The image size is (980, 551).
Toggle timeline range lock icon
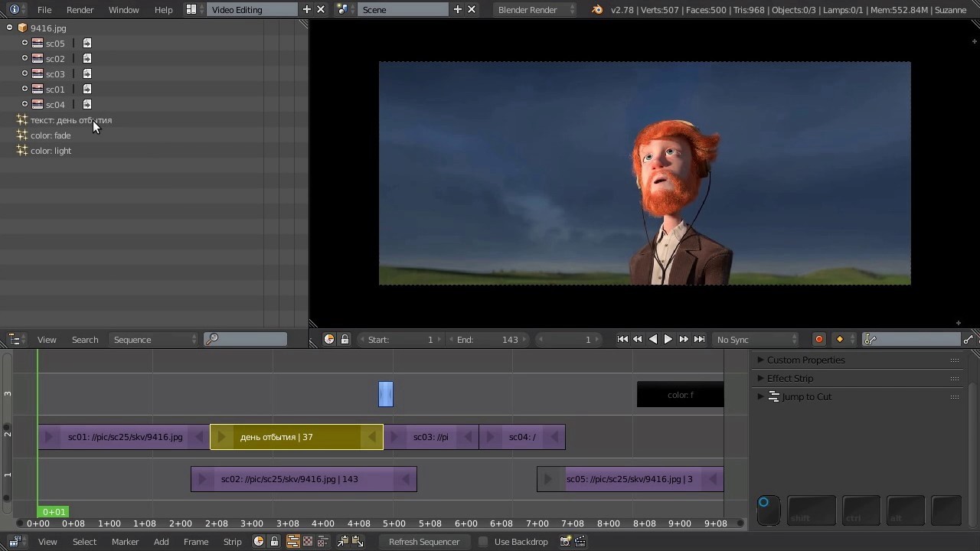345,340
